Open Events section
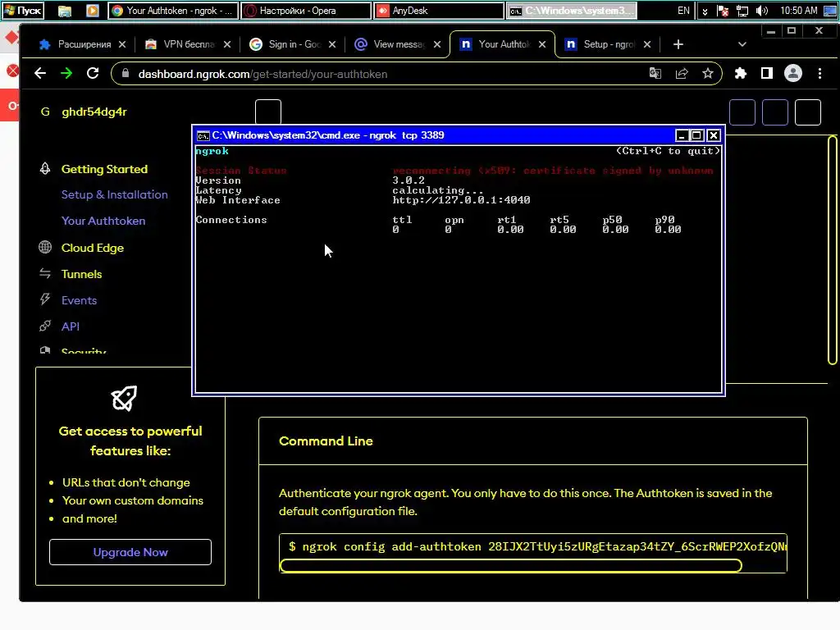The width and height of the screenshot is (840, 630). [x=80, y=300]
